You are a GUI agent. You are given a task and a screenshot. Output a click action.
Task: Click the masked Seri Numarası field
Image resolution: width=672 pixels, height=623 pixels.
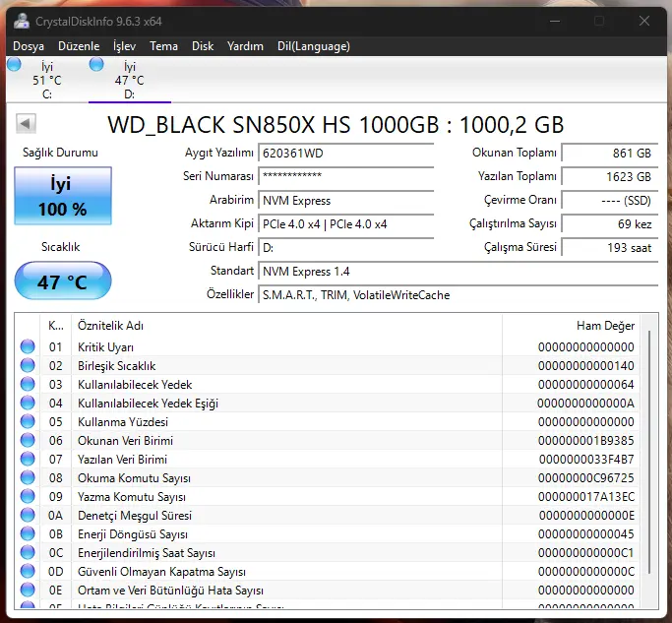click(x=346, y=176)
